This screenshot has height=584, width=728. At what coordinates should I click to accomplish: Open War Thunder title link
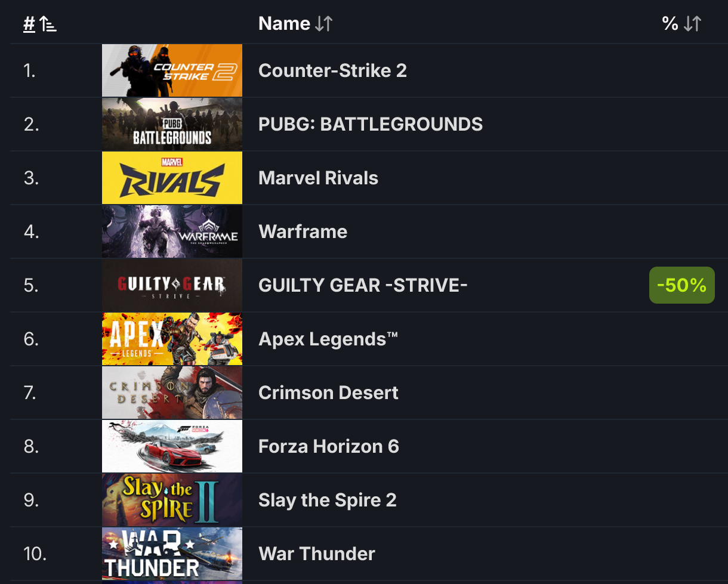pyautogui.click(x=317, y=554)
